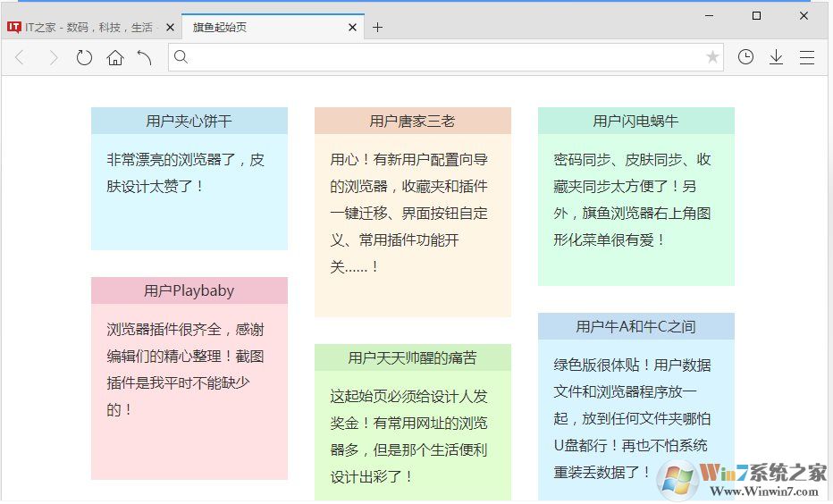833x504 pixels.
Task: Open a new tab with plus button
Action: click(377, 28)
